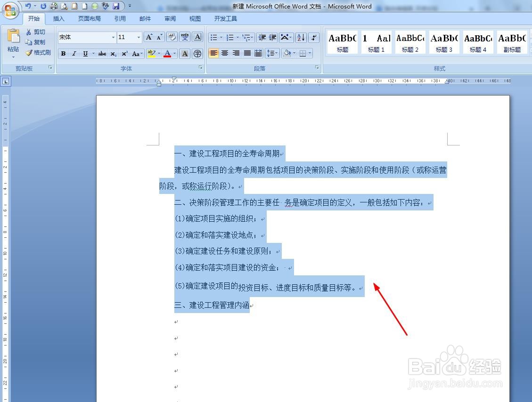The width and height of the screenshot is (532, 402).
Task: Apply character border icon
Action: click(197, 37)
